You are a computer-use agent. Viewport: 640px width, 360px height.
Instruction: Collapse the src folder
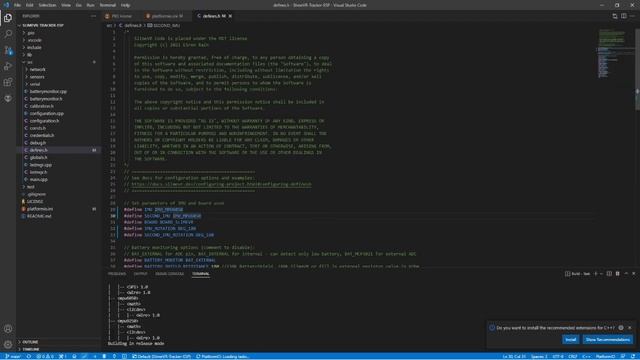click(x=30, y=62)
